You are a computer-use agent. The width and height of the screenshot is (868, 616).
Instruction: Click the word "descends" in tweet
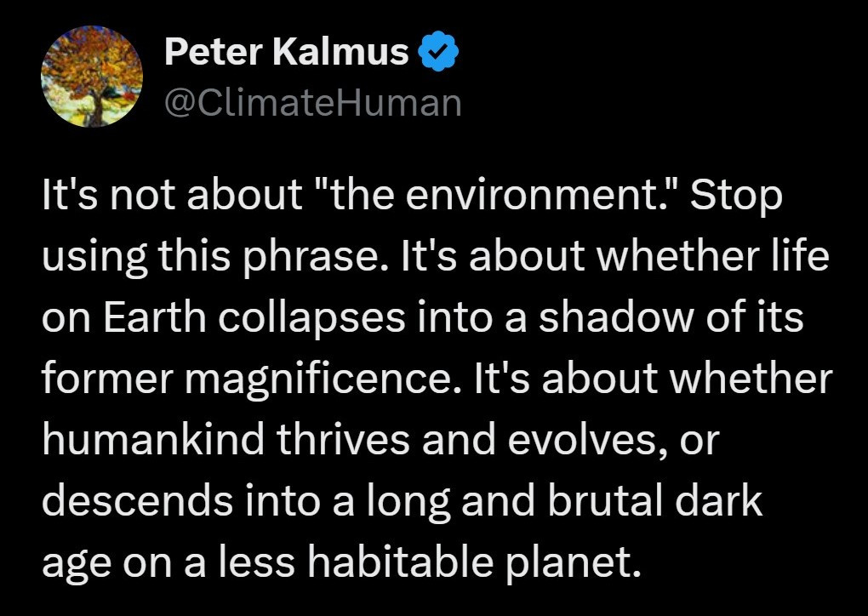[x=137, y=499]
